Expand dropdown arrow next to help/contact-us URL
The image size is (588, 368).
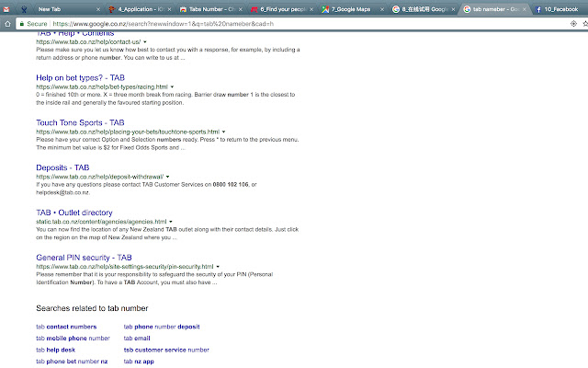coord(145,42)
